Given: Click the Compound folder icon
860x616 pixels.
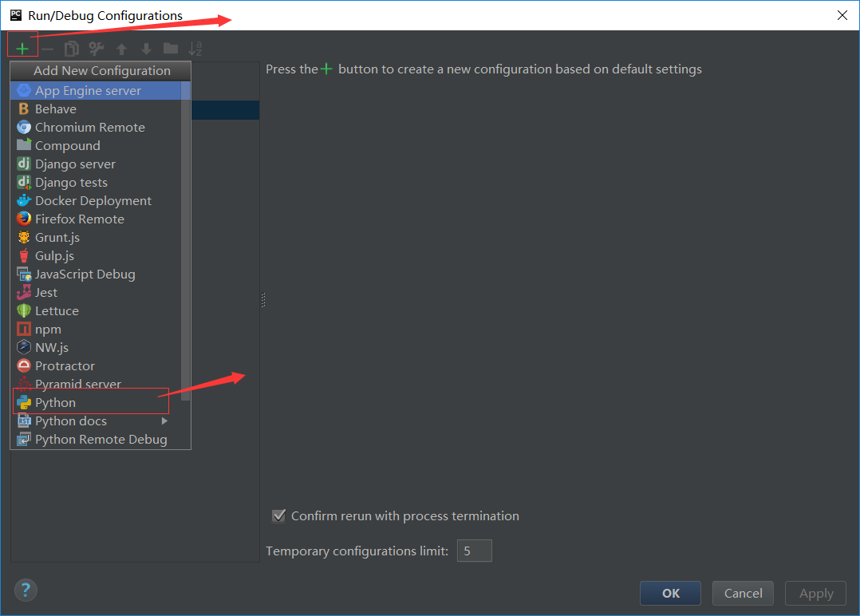Looking at the screenshot, I should pos(24,144).
